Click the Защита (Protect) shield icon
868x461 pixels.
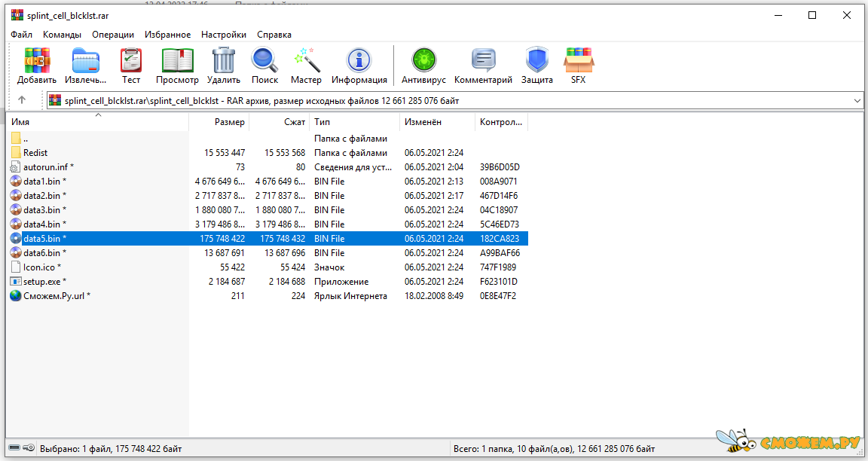pos(537,60)
